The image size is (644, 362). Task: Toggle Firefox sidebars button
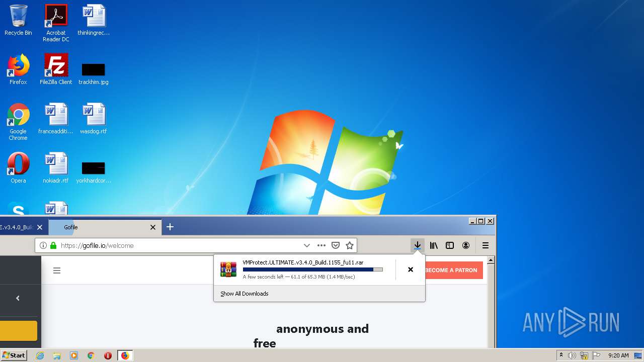[450, 245]
